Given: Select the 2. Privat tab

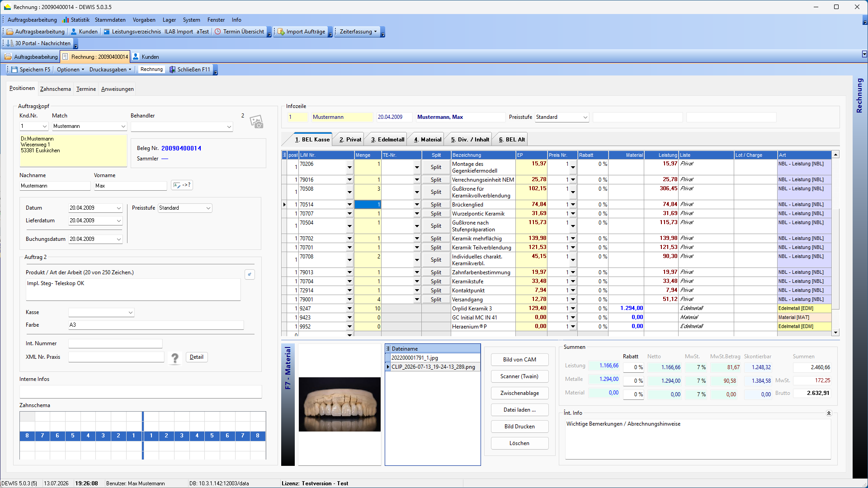Looking at the screenshot, I should pos(350,140).
